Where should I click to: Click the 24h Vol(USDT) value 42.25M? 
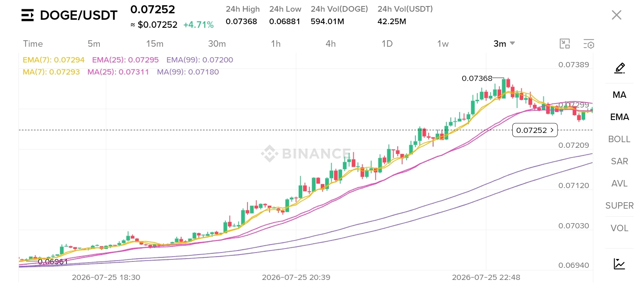tap(392, 21)
